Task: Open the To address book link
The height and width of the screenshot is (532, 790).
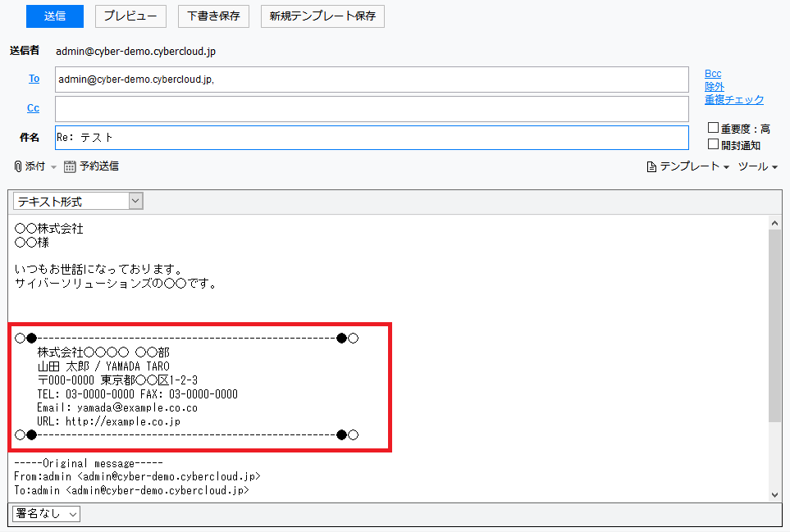Action: coord(34,79)
